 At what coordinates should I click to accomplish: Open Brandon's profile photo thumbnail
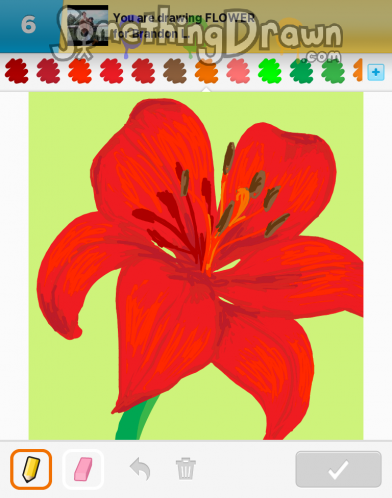pos(88,26)
